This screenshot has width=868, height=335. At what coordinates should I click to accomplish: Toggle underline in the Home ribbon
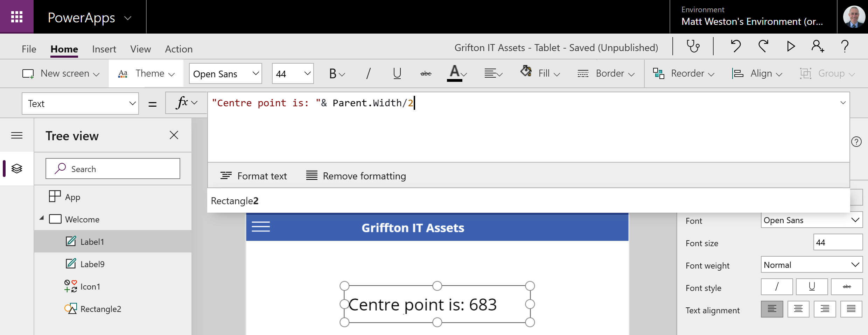click(397, 73)
